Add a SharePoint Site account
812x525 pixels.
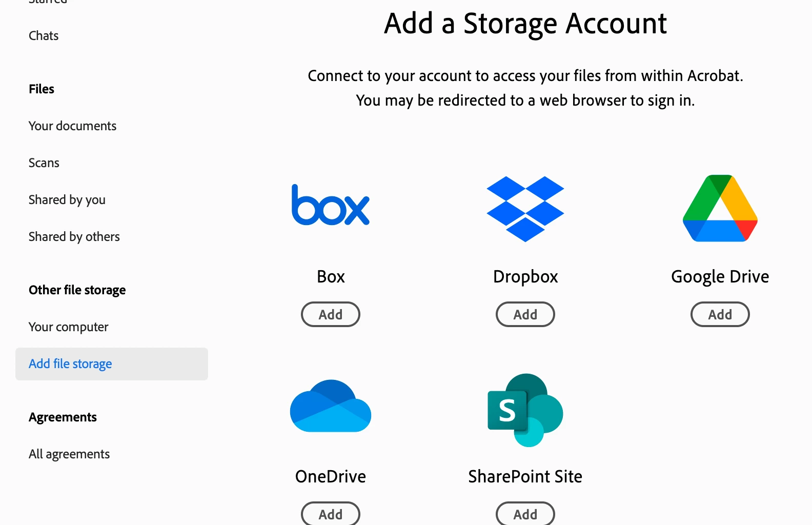click(x=525, y=514)
